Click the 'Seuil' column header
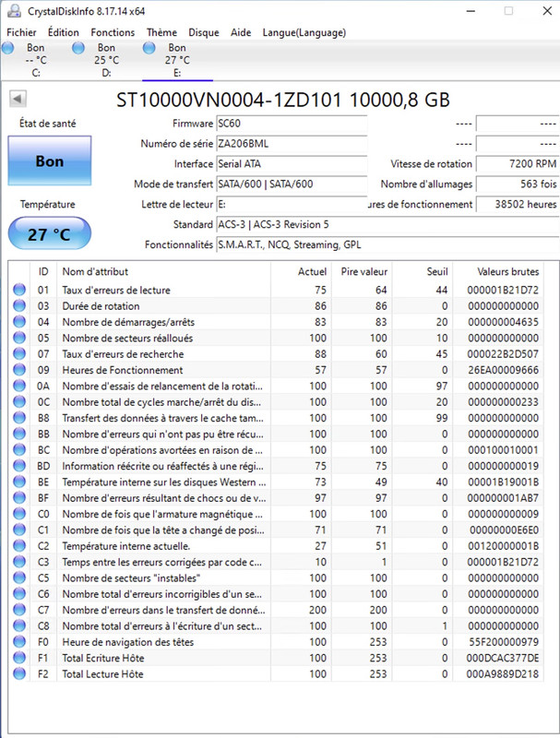Screen dimensions: 560x738 pyautogui.click(x=423, y=271)
